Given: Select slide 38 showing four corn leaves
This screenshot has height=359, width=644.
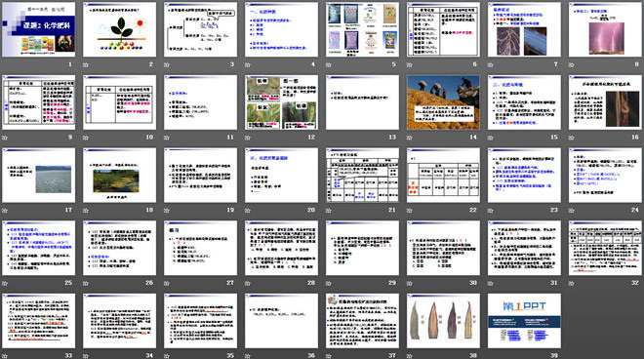Looking at the screenshot, I should click(x=443, y=321).
